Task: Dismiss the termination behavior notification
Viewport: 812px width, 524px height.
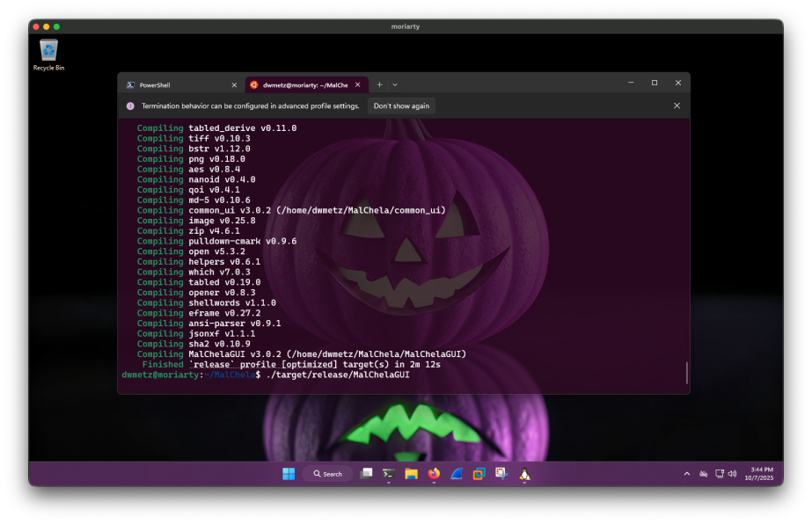Action: click(677, 106)
